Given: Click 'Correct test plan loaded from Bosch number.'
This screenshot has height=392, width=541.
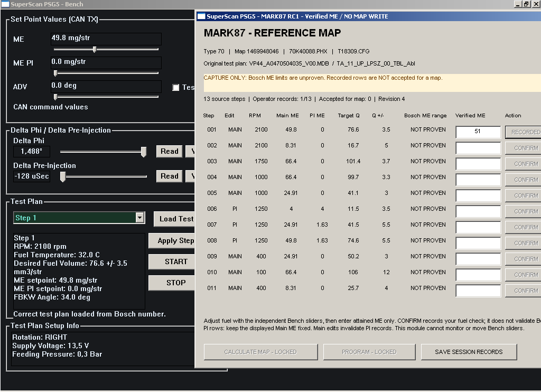Looking at the screenshot, I should click(x=89, y=314).
